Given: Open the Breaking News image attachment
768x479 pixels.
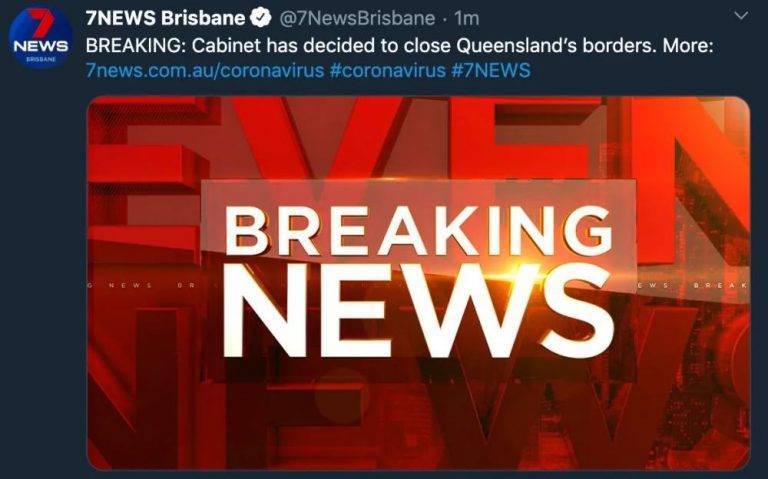Looking at the screenshot, I should 418,283.
